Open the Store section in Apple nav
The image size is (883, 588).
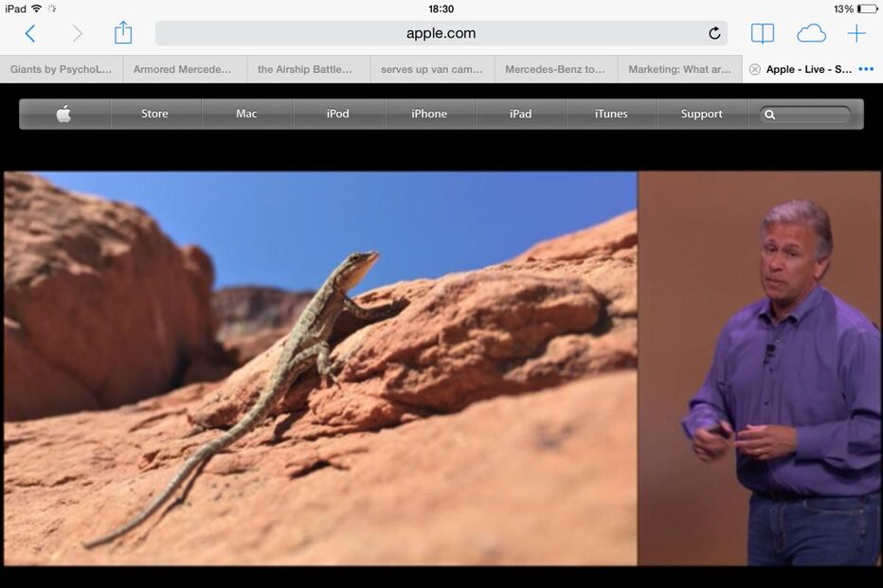[x=154, y=115]
